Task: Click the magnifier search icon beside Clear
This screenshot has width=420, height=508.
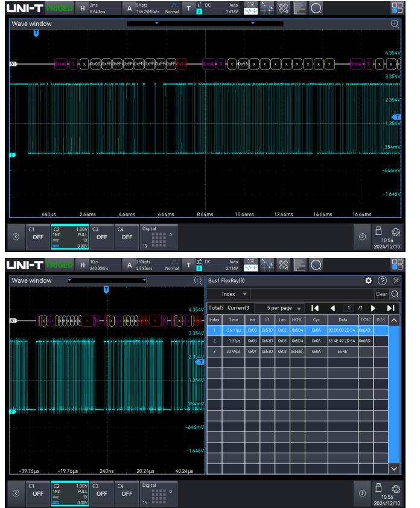Action: click(x=395, y=294)
